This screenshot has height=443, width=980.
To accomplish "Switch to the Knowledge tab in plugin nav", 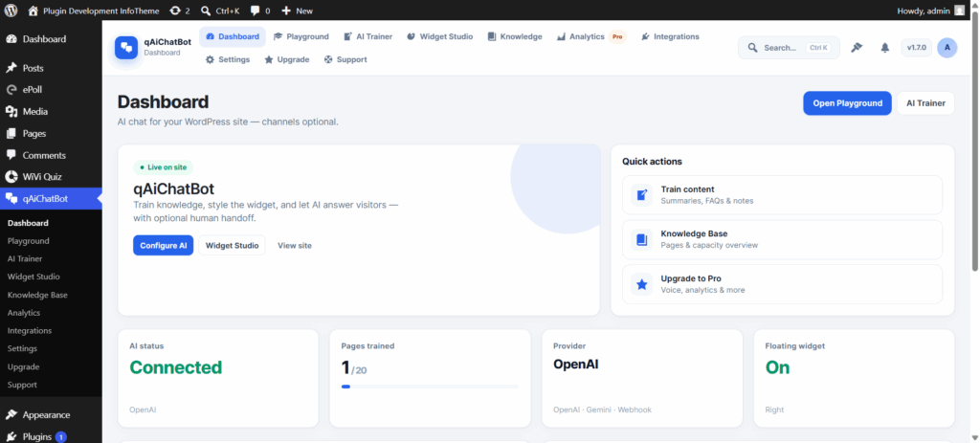I will pyautogui.click(x=515, y=37).
